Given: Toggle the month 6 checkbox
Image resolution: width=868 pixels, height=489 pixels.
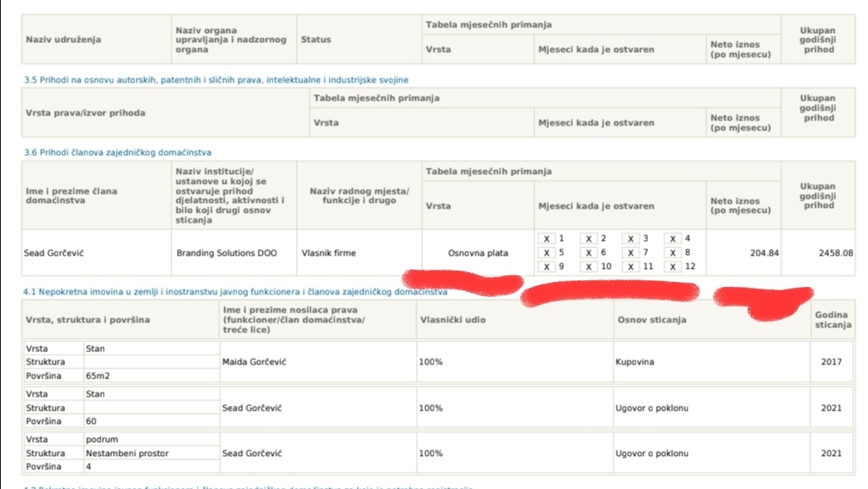Looking at the screenshot, I should (x=589, y=252).
